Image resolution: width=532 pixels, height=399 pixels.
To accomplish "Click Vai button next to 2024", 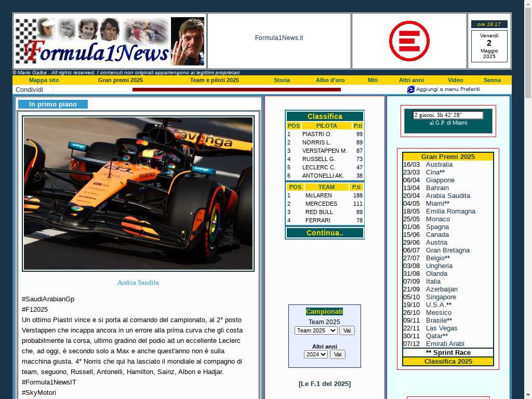I will click(x=337, y=354).
